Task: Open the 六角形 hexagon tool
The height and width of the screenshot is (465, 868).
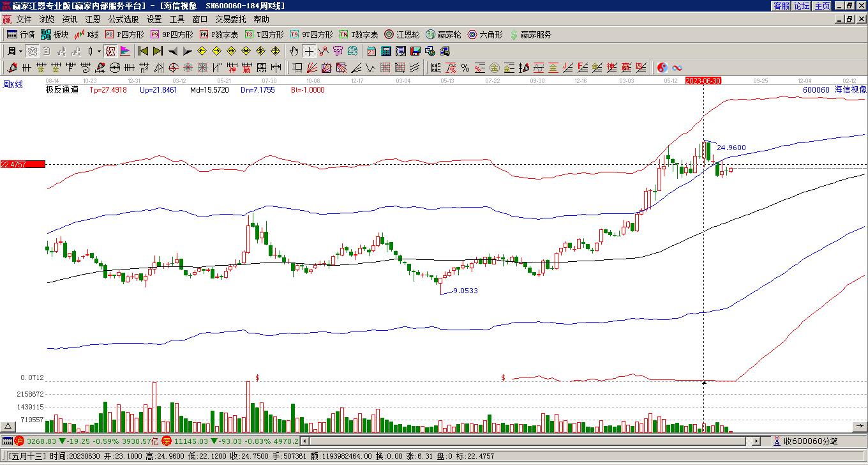Action: click(x=485, y=34)
